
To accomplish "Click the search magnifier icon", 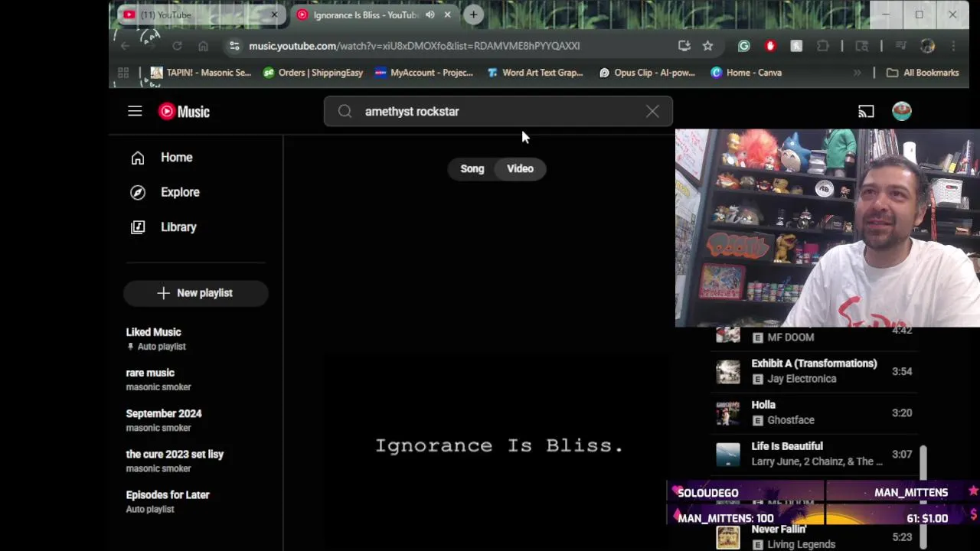I will pos(345,112).
